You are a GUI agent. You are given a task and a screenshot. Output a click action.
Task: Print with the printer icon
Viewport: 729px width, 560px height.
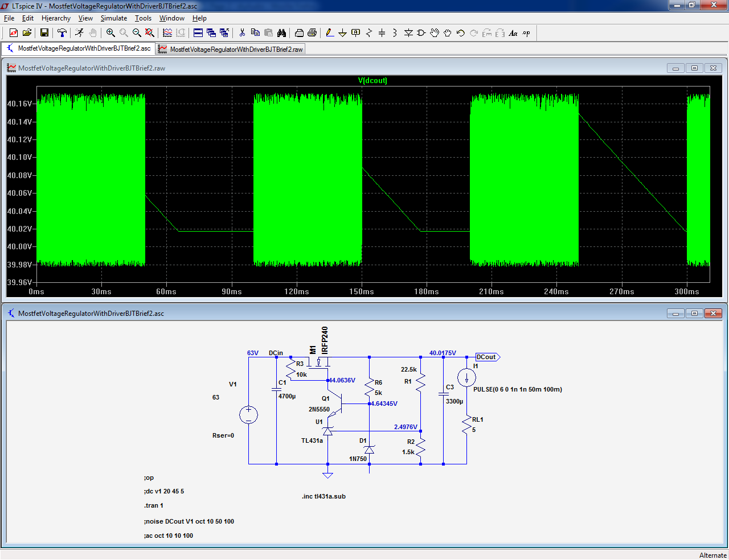click(312, 33)
